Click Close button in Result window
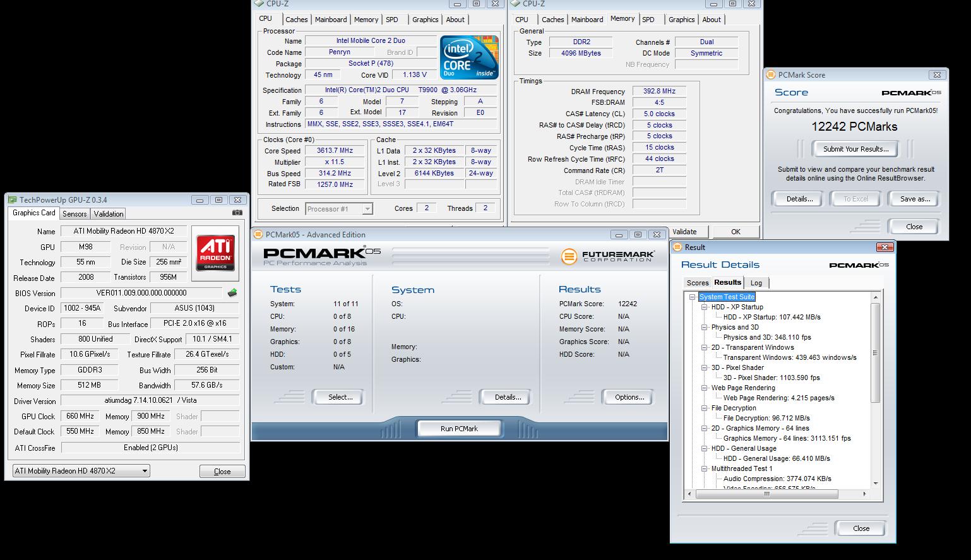 861,528
